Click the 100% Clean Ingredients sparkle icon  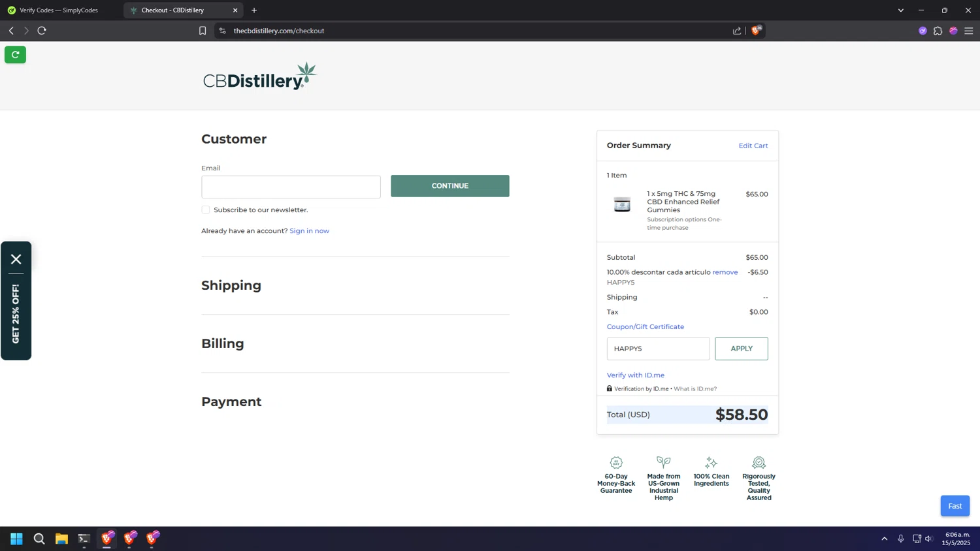[x=711, y=462]
